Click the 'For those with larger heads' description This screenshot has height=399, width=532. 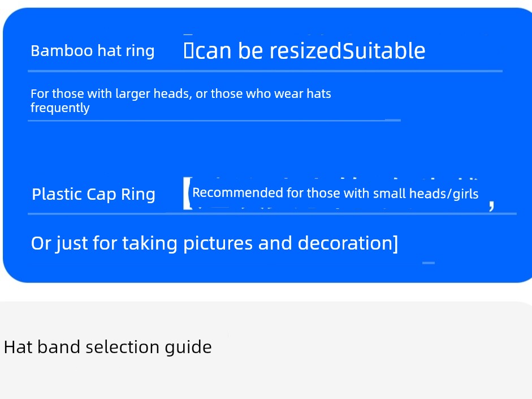tap(180, 101)
